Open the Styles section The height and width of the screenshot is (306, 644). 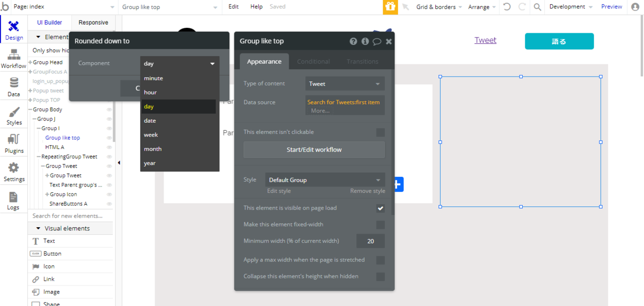point(14,116)
